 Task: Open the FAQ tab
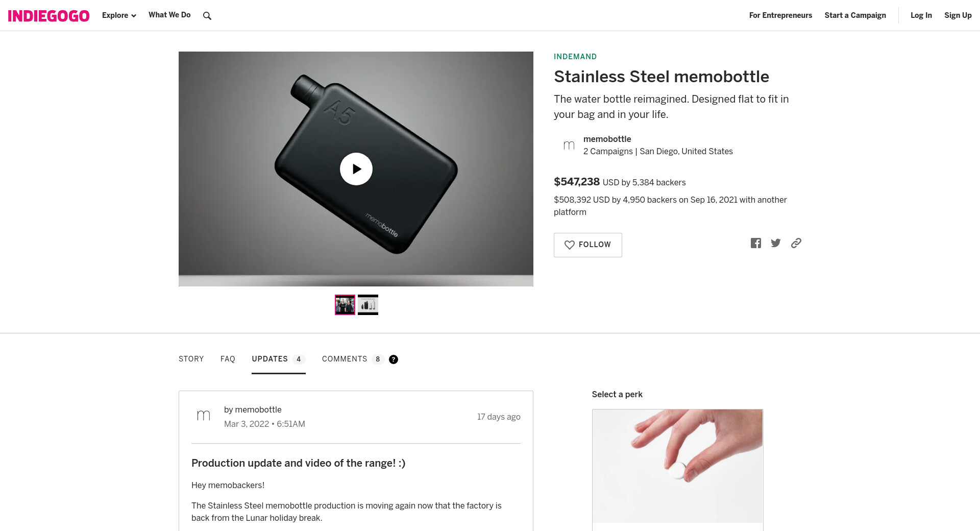[x=228, y=359]
